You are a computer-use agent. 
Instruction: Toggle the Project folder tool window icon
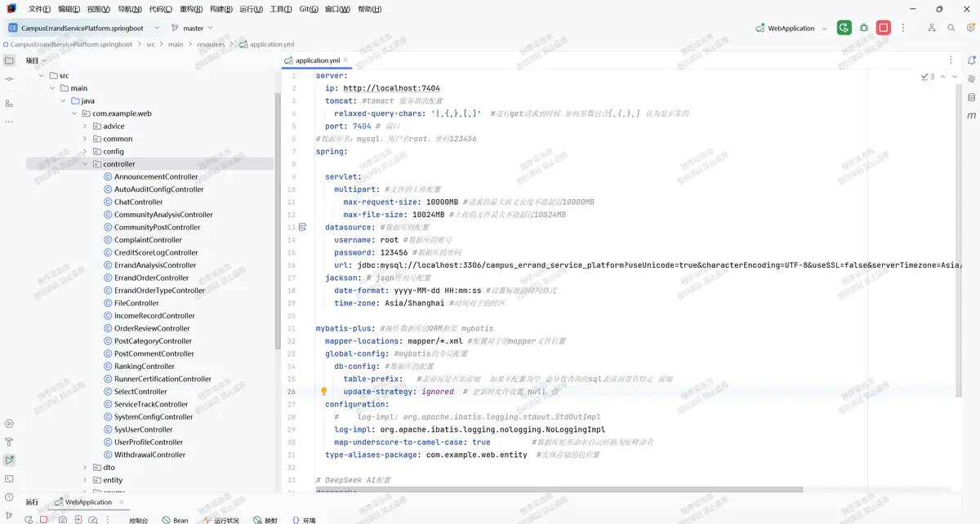(x=9, y=60)
